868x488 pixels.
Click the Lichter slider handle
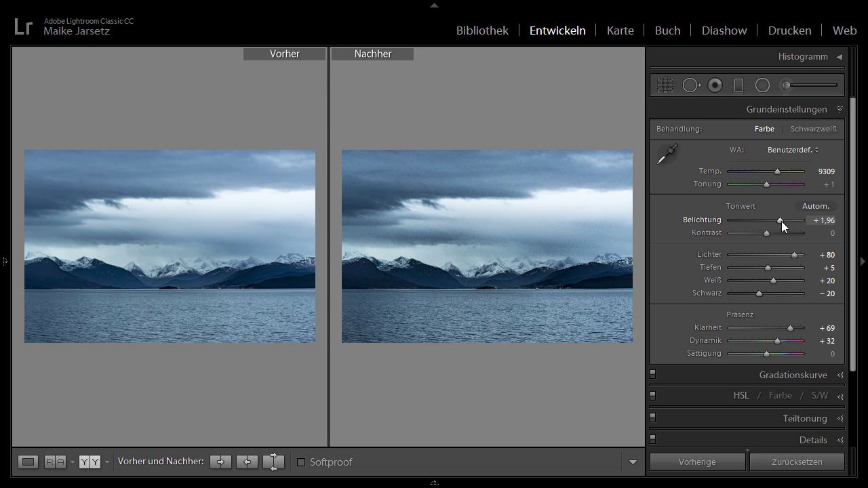pos(794,255)
